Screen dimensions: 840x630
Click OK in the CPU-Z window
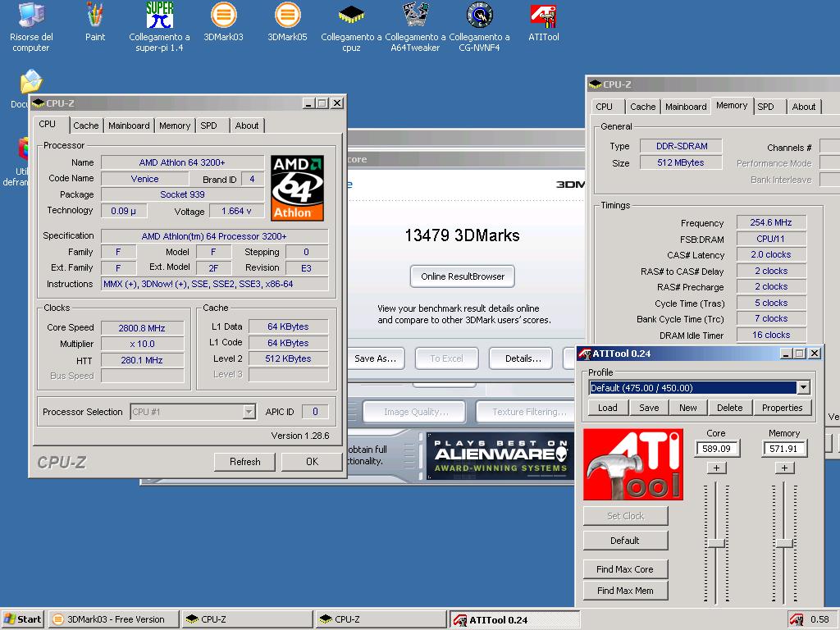[312, 462]
